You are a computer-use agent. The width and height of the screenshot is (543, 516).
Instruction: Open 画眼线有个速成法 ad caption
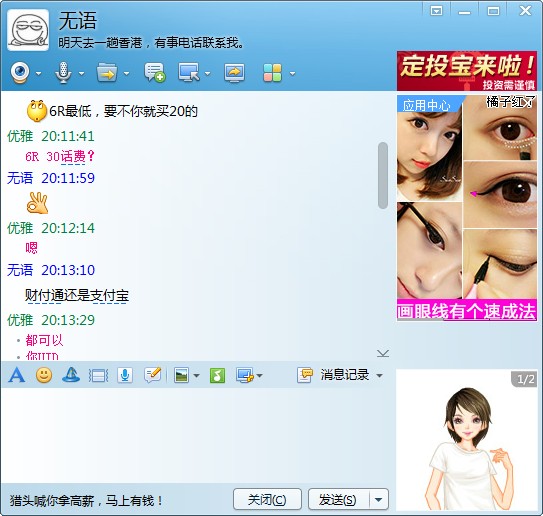(466, 310)
